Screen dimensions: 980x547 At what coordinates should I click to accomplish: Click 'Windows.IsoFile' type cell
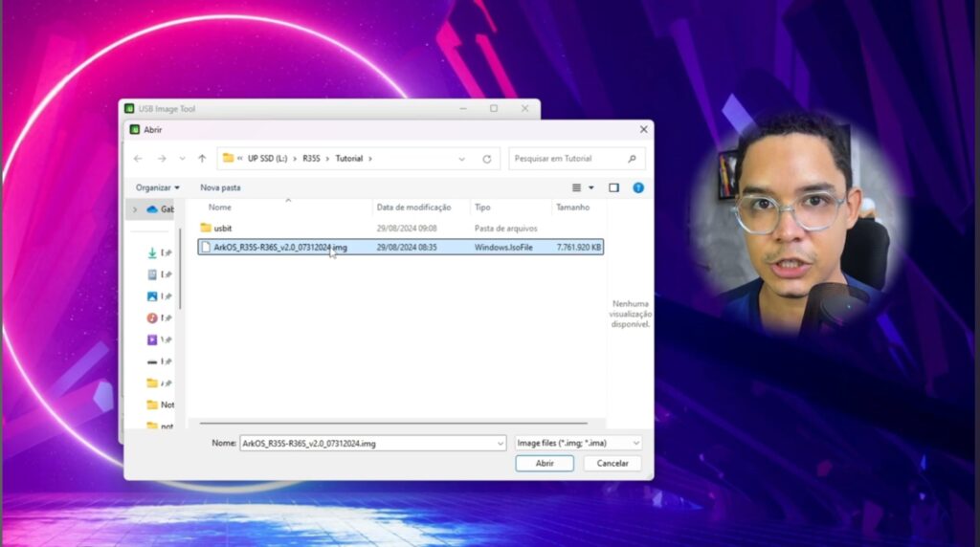coord(503,248)
